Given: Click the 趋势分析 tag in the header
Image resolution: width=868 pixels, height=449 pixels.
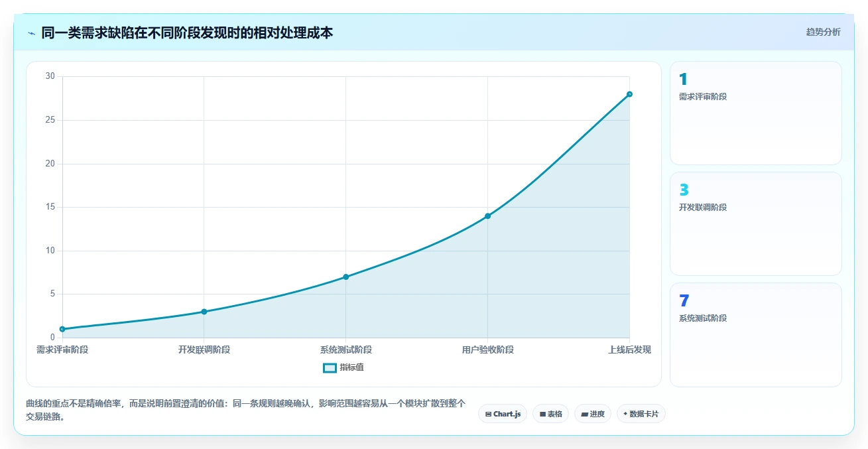Looking at the screenshot, I should 823,32.
